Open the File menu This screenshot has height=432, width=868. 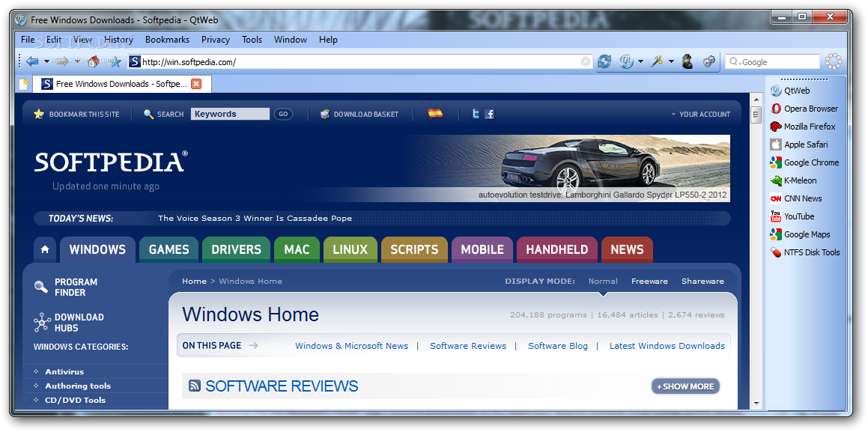click(27, 39)
